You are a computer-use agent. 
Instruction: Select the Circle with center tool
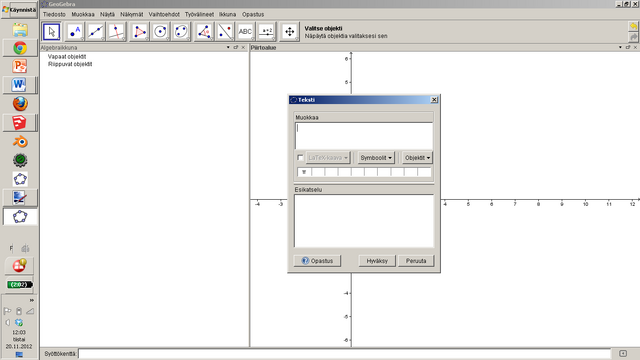(160, 32)
